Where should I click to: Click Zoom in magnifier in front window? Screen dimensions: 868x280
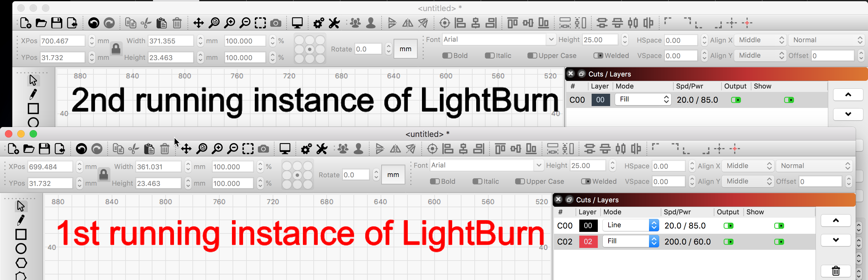click(217, 149)
